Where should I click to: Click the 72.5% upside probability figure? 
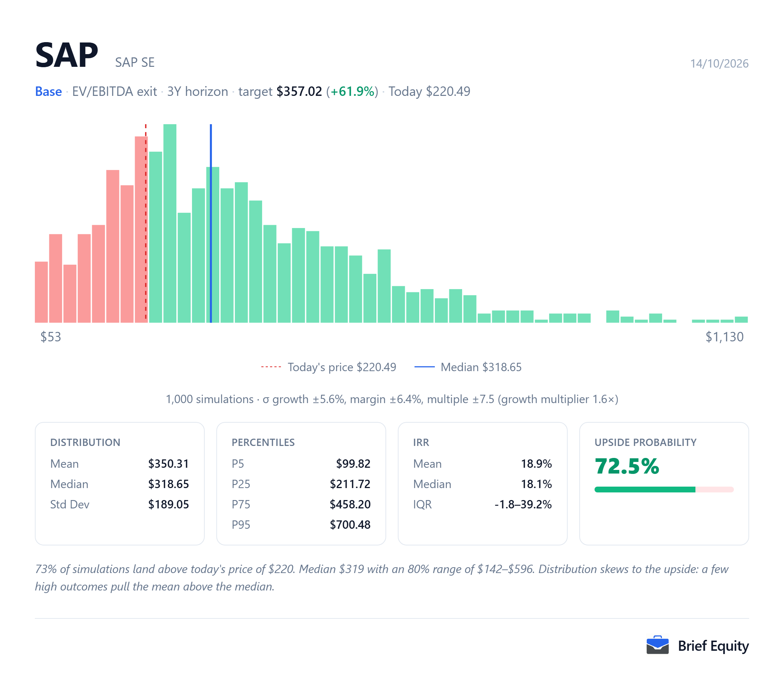coord(626,466)
